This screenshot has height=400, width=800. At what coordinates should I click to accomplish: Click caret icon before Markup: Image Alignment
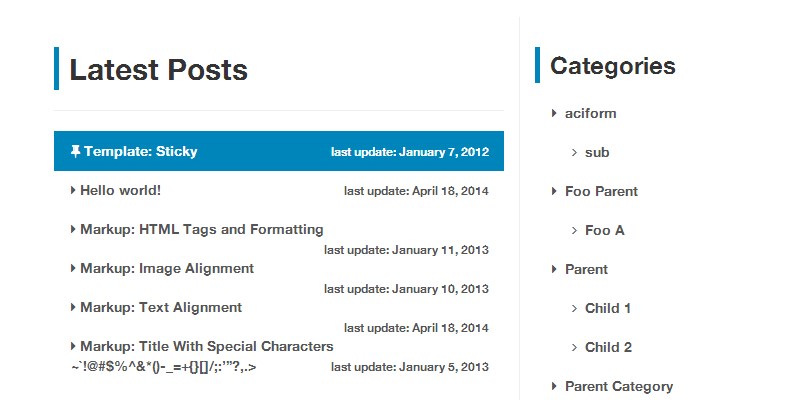(x=73, y=268)
